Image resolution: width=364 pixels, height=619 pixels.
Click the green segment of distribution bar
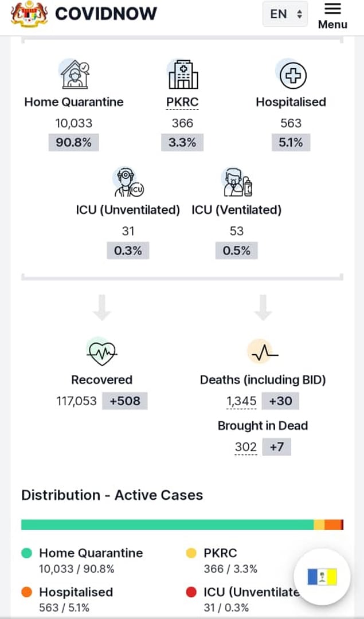point(167,524)
